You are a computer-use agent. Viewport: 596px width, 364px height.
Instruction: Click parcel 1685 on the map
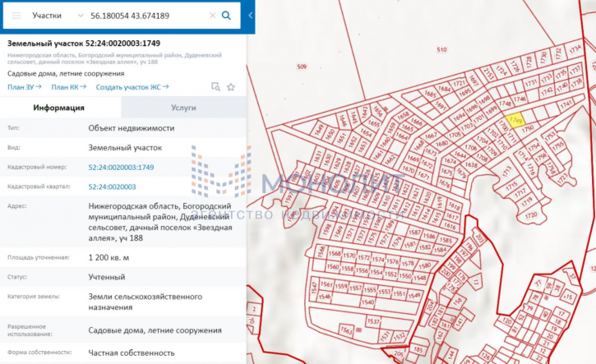[430, 94]
